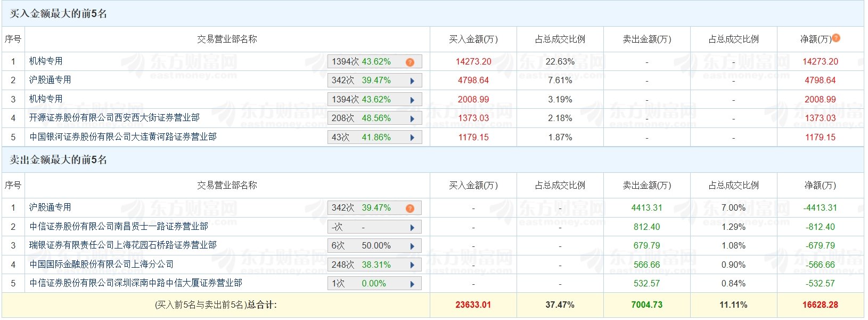Image resolution: width=868 pixels, height=320 pixels.
Task: Click the 248次 38.31% stats box
Action: click(374, 265)
